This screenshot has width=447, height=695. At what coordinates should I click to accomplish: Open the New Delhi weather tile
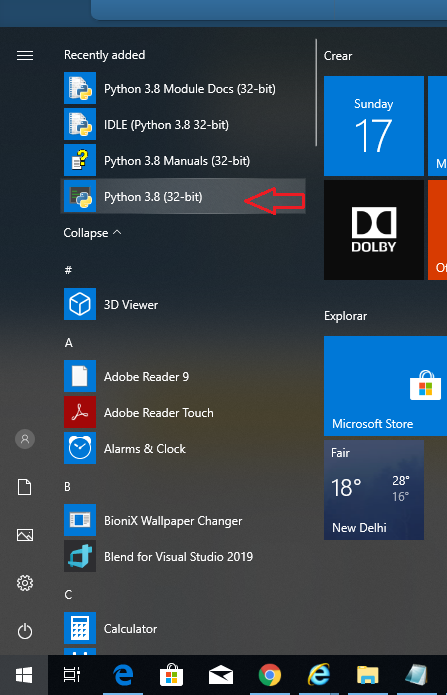[374, 490]
